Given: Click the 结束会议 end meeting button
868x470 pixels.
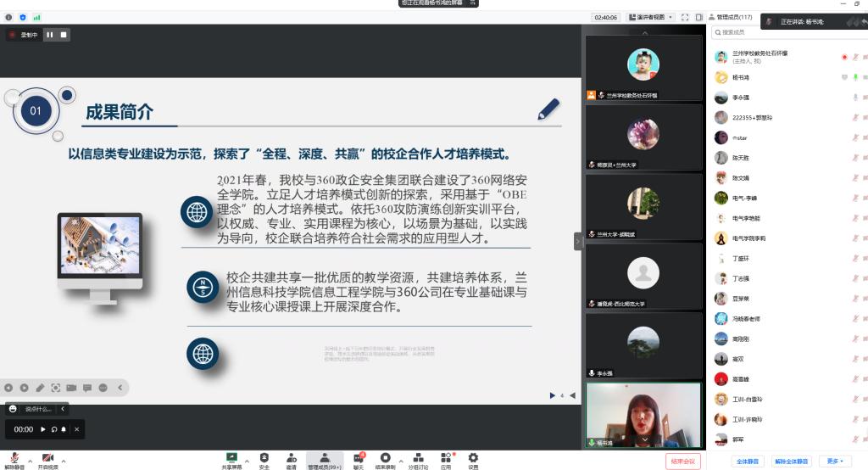Looking at the screenshot, I should [682, 462].
